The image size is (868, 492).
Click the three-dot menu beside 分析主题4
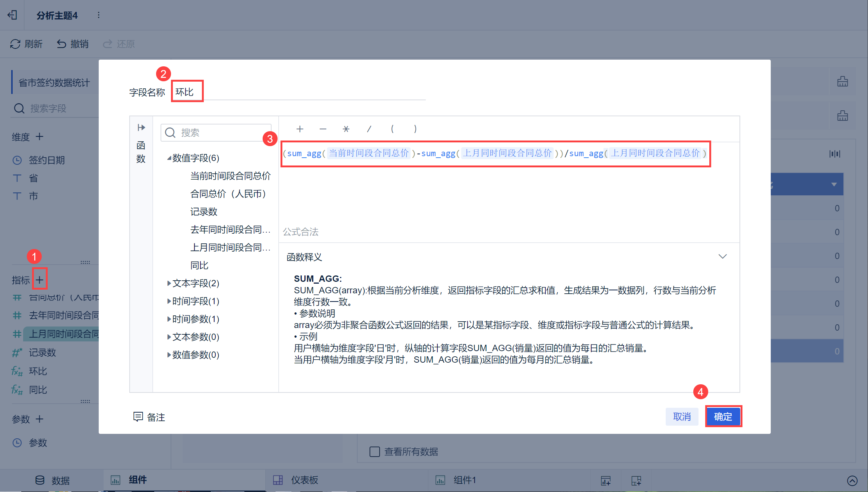98,15
